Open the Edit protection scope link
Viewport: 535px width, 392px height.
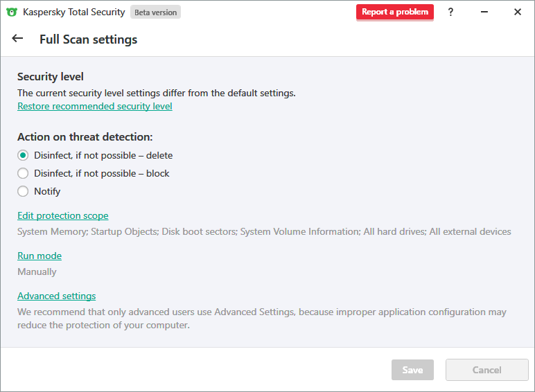tap(63, 215)
